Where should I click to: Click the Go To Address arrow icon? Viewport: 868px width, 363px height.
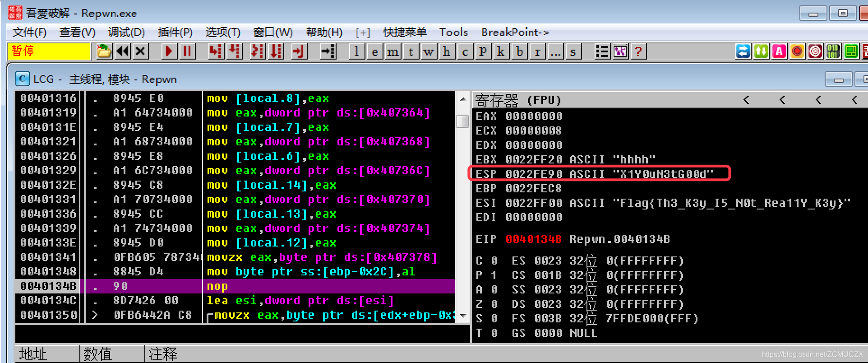[328, 51]
